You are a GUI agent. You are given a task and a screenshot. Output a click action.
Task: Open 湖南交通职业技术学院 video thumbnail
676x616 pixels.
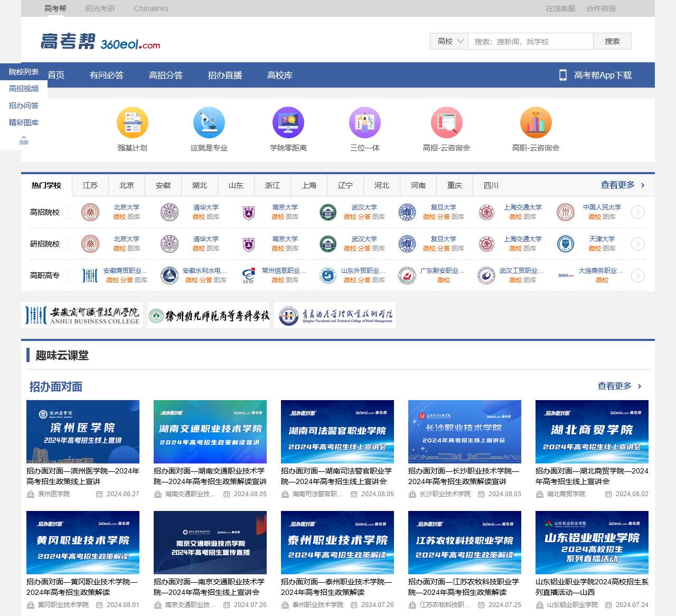210,432
